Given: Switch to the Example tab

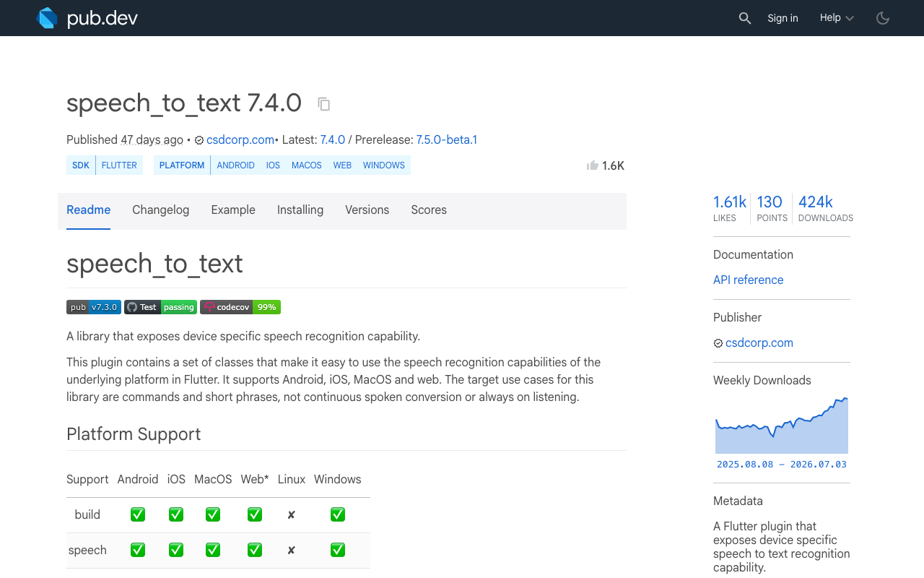Looking at the screenshot, I should pos(233,210).
